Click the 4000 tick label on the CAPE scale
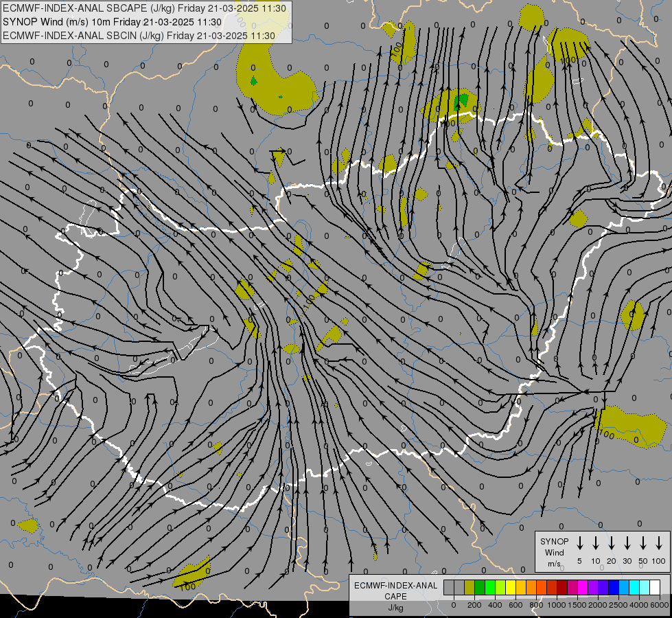Viewport: 672px width, 618px height. pyautogui.click(x=638, y=605)
